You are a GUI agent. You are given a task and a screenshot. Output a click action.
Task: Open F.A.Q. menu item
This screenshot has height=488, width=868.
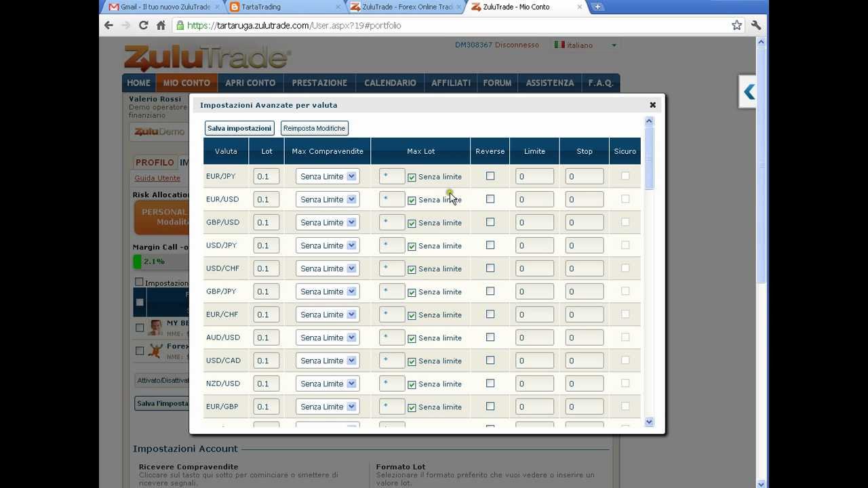601,83
